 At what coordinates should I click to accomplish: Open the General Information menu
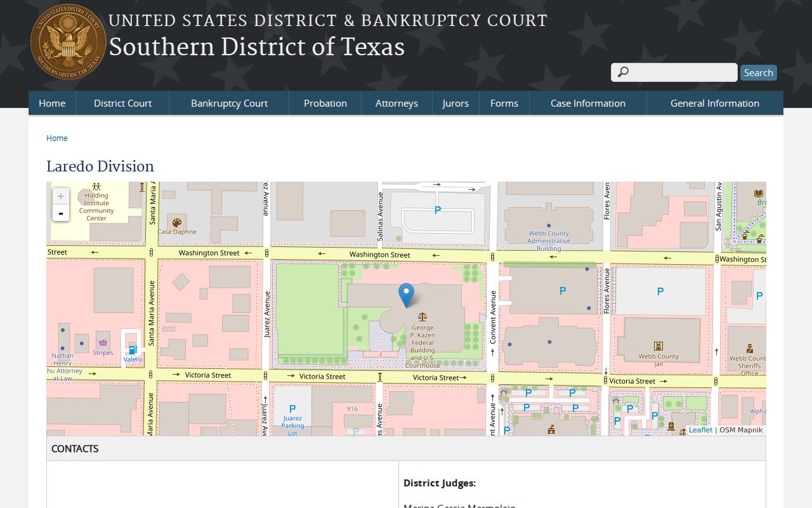point(715,103)
